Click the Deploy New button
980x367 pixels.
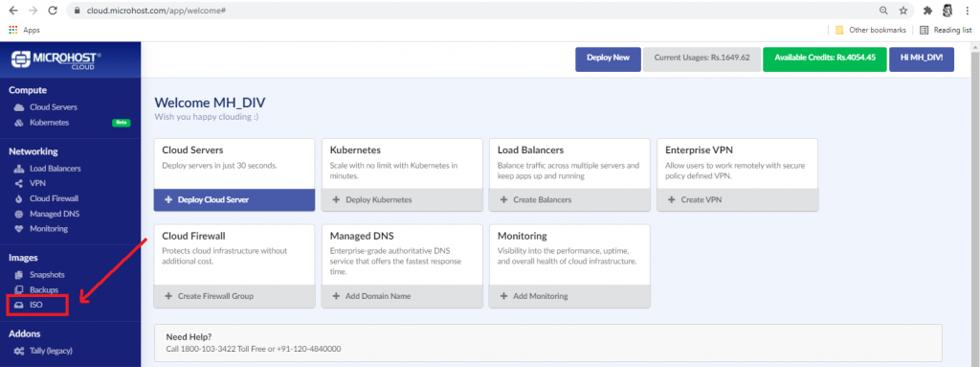coord(608,58)
